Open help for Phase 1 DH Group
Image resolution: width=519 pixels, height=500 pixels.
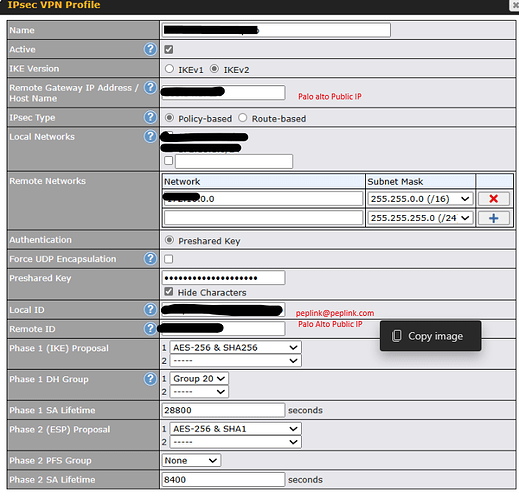(150, 379)
